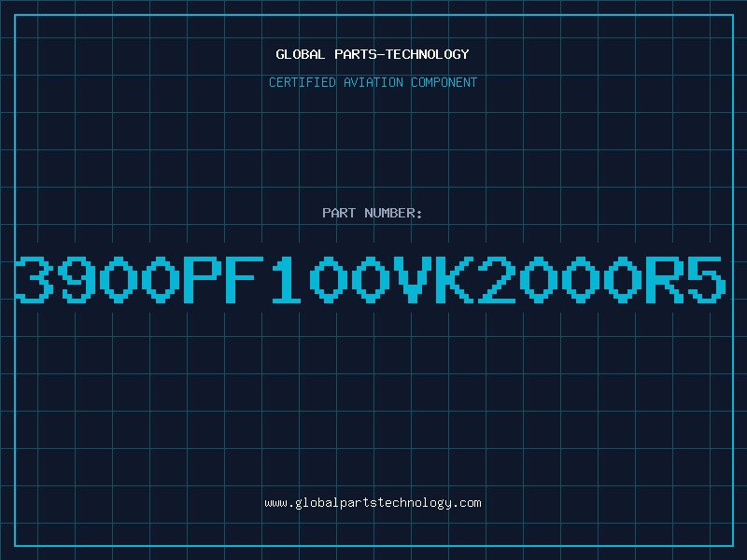Click the PART NUMBER: label
747x560 pixels.
373,213
